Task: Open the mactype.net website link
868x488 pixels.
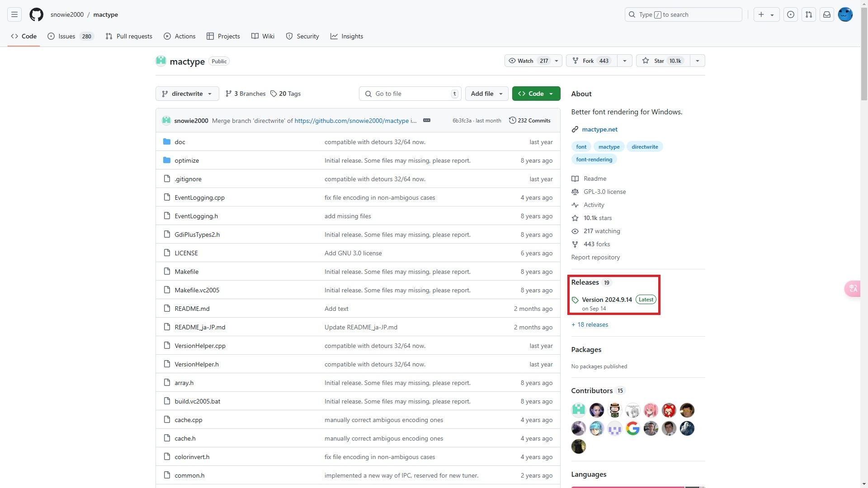Action: (x=599, y=129)
